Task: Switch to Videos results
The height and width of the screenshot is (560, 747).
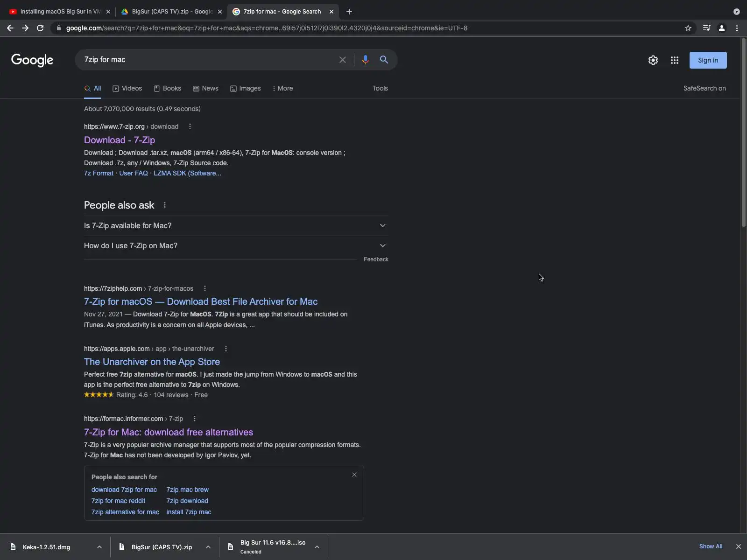Action: click(x=127, y=88)
